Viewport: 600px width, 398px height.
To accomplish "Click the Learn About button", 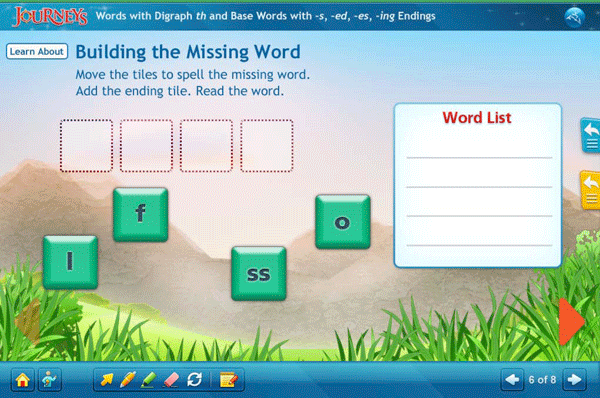I will [x=37, y=51].
